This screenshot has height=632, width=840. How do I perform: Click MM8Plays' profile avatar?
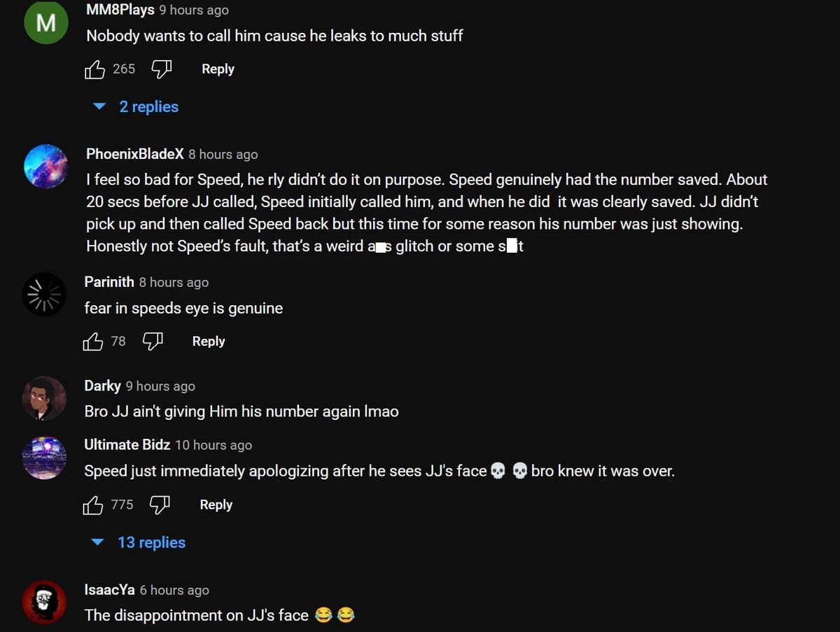45,22
